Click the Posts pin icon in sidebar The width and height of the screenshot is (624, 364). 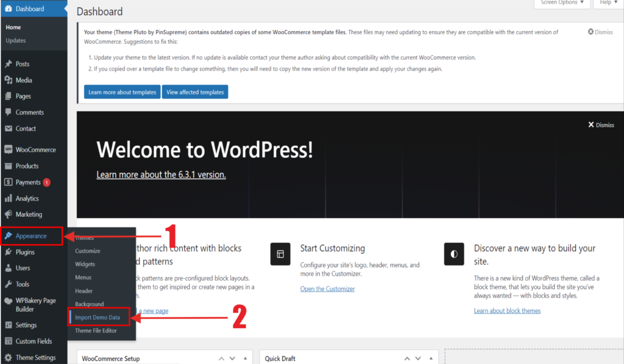(x=8, y=64)
